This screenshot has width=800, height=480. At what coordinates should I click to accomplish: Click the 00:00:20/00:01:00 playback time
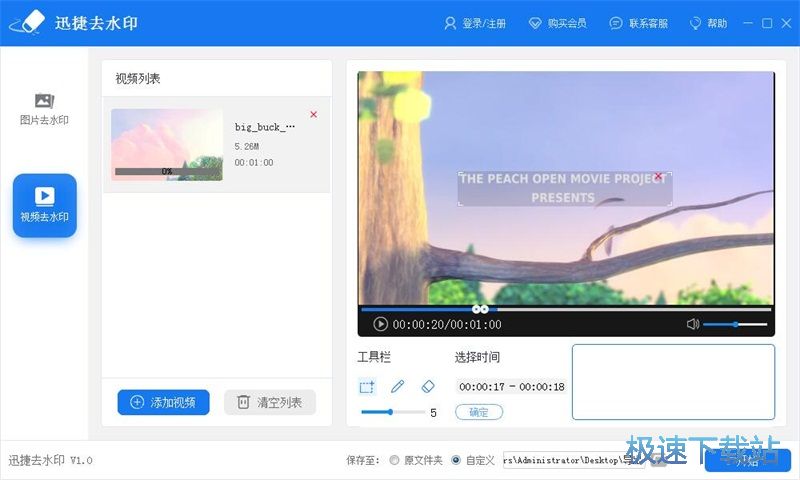click(x=447, y=324)
